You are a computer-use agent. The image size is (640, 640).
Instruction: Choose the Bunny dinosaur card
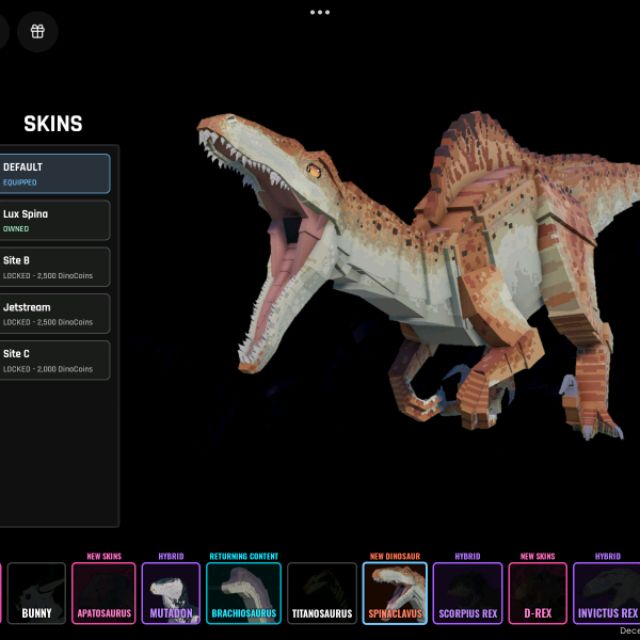point(37,593)
